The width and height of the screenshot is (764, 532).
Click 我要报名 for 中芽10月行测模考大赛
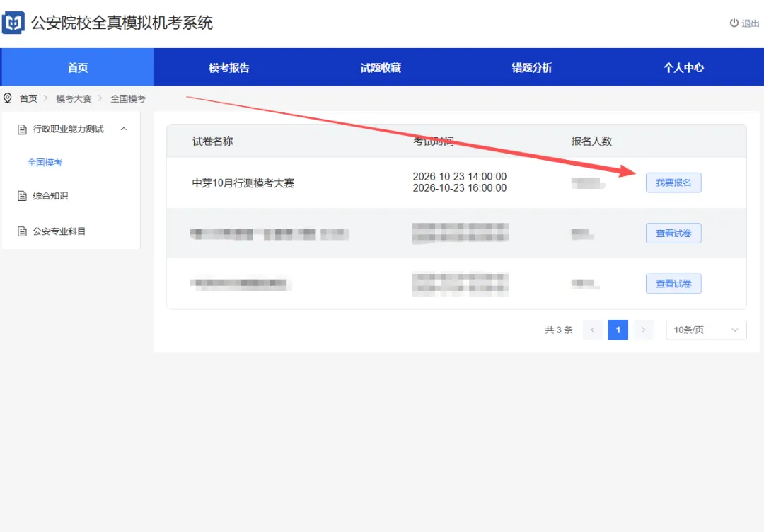(673, 183)
